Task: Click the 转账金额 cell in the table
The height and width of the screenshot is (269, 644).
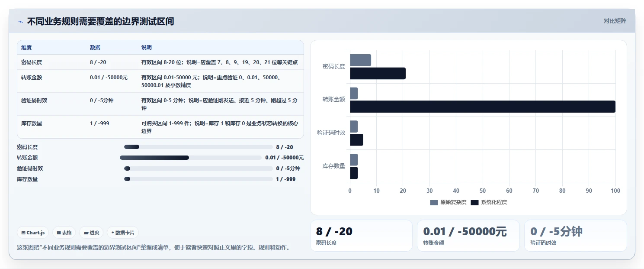Action: click(x=32, y=77)
